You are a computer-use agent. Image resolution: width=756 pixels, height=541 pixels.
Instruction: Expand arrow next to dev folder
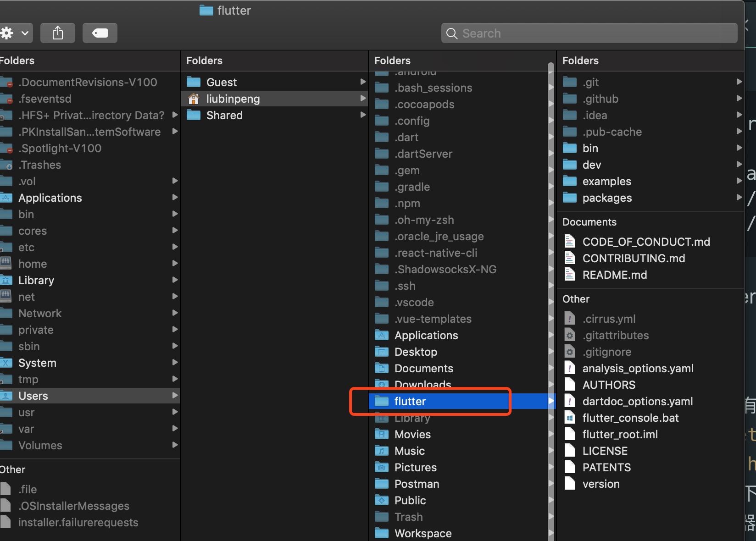[739, 164]
